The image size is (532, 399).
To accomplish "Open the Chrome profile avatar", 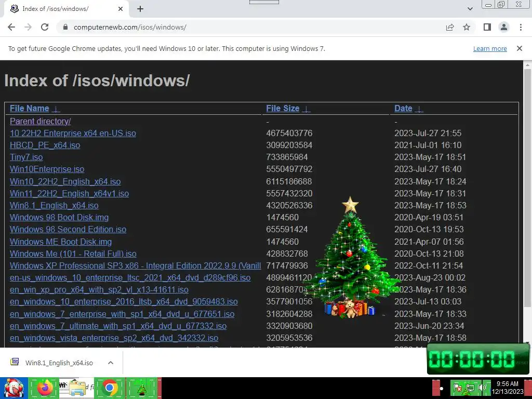I will pyautogui.click(x=504, y=27).
